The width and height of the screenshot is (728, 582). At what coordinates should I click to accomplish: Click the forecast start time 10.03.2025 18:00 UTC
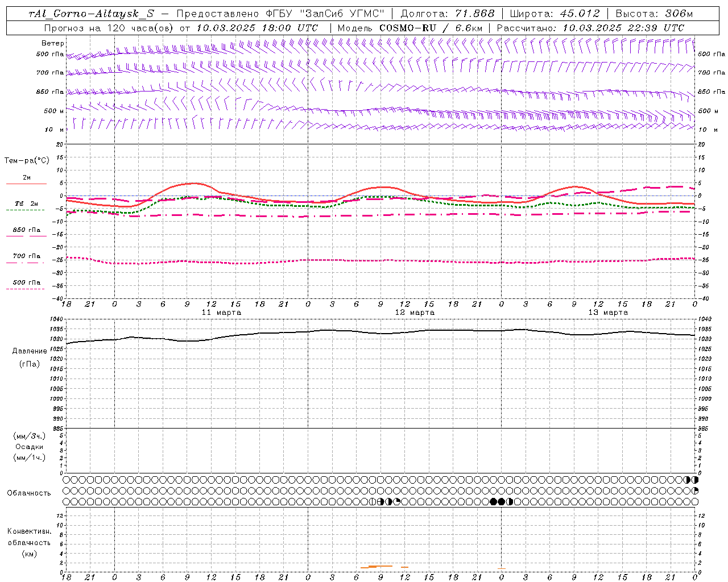click(x=257, y=28)
